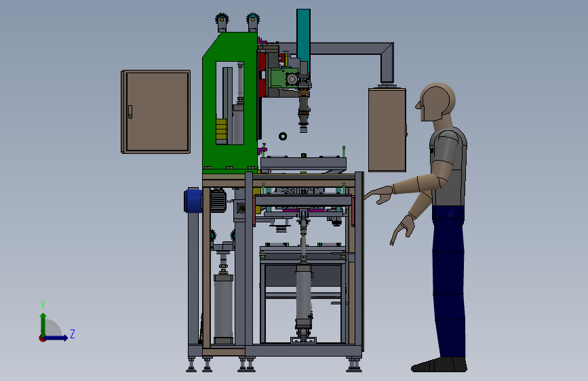Pick the black finned motor beside blue motor
Viewport: 588px width, 381px height.
point(218,201)
